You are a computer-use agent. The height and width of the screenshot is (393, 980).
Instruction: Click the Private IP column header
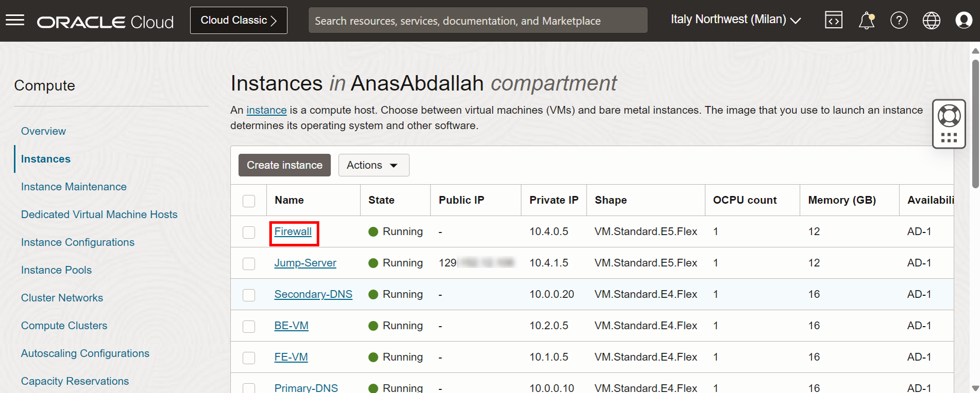554,200
